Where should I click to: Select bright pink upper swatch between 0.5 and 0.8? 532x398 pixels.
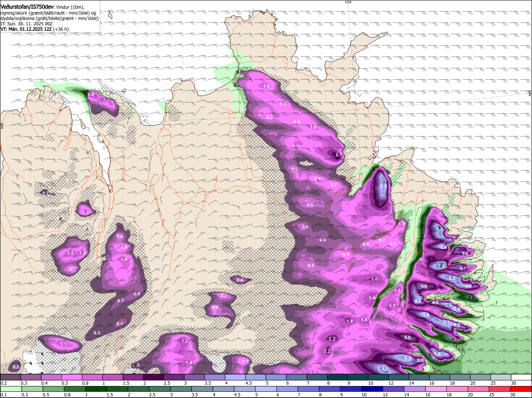click(x=71, y=377)
